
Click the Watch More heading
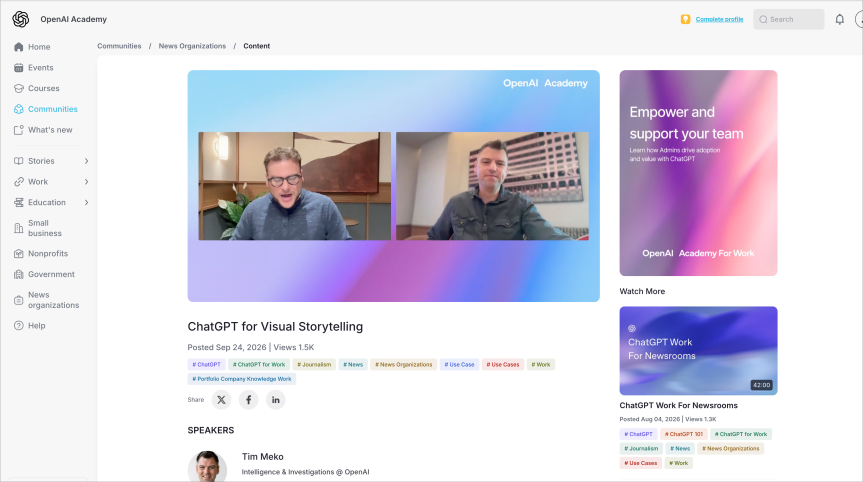pos(642,291)
